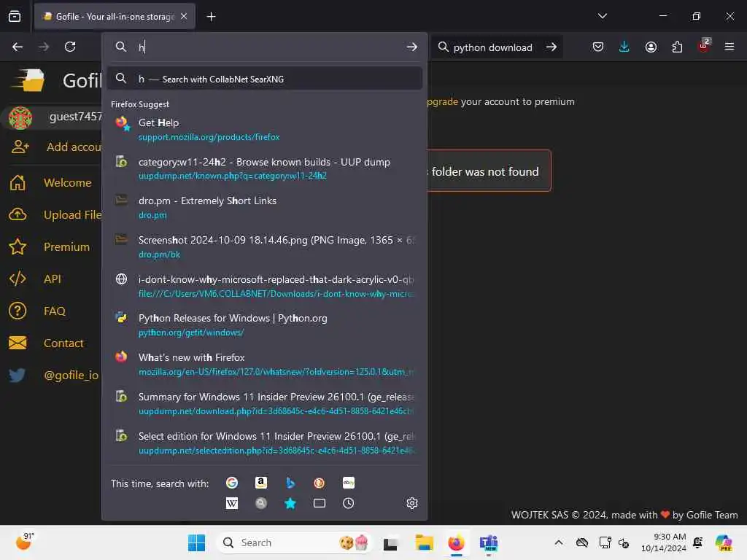Open Firefox View from the tab bar
Screen dimensions: 747x560
coord(15,16)
